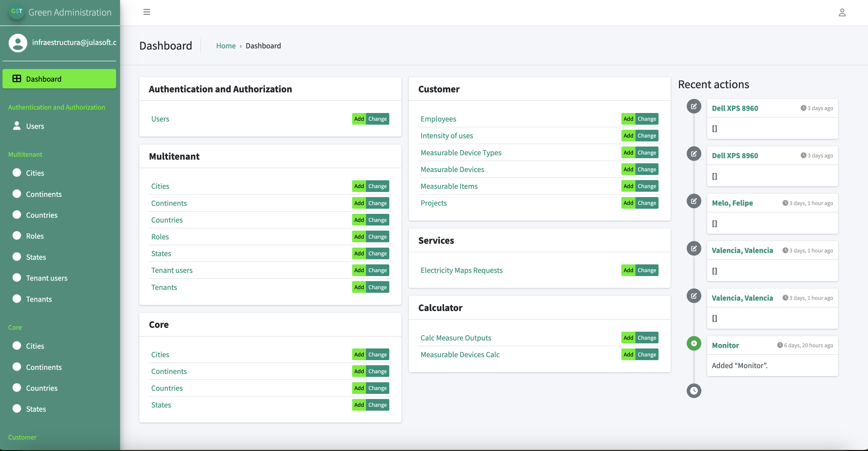The height and width of the screenshot is (451, 868).
Task: Toggle sidebar with hamburger menu icon
Action: [147, 12]
